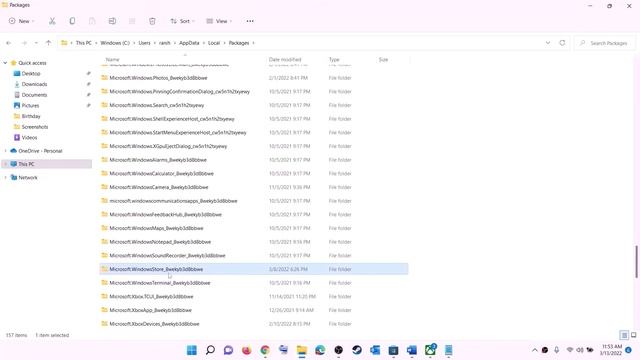640x360 pixels.
Task: Switch to large thumbnails view button
Action: click(633, 335)
